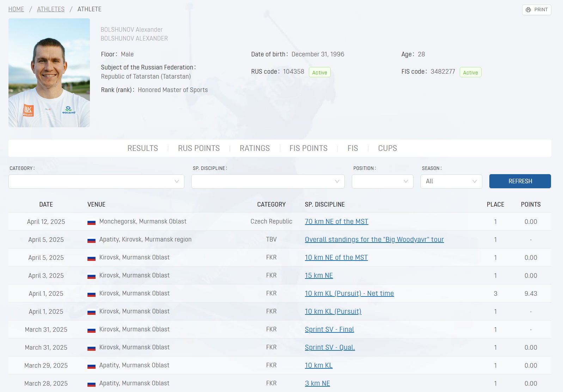563x392 pixels.
Task: Click the Venue column header
Action: [96, 204]
